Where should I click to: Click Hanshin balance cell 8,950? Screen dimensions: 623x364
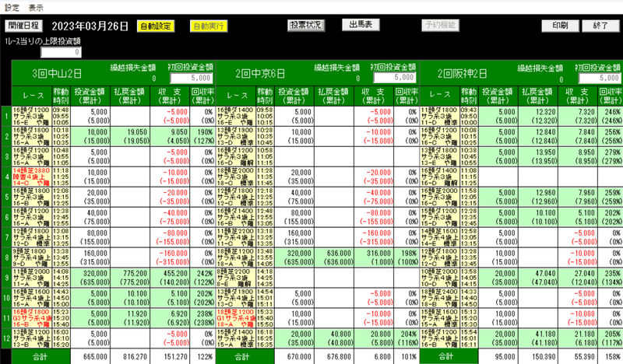578,157
